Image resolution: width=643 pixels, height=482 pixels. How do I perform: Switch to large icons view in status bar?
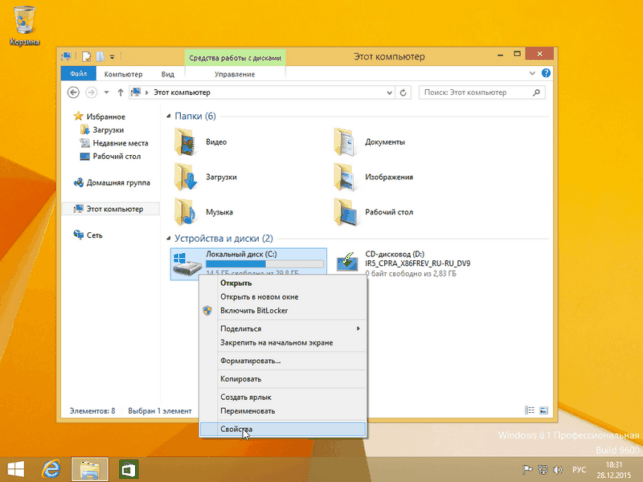pos(544,410)
